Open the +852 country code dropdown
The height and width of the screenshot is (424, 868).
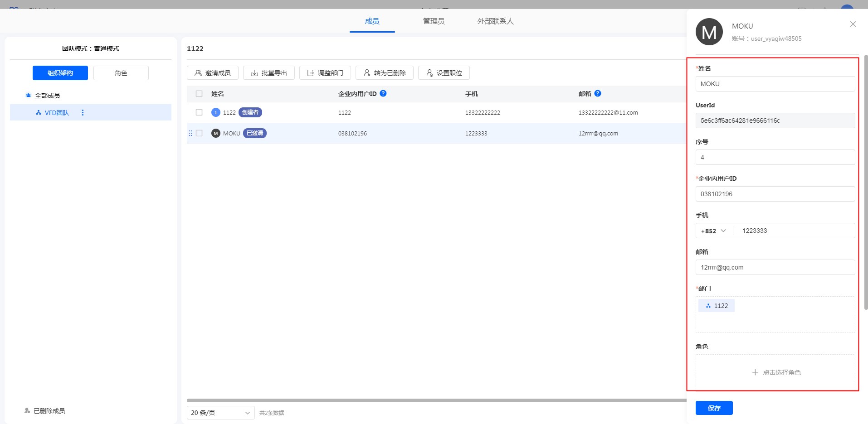click(714, 231)
